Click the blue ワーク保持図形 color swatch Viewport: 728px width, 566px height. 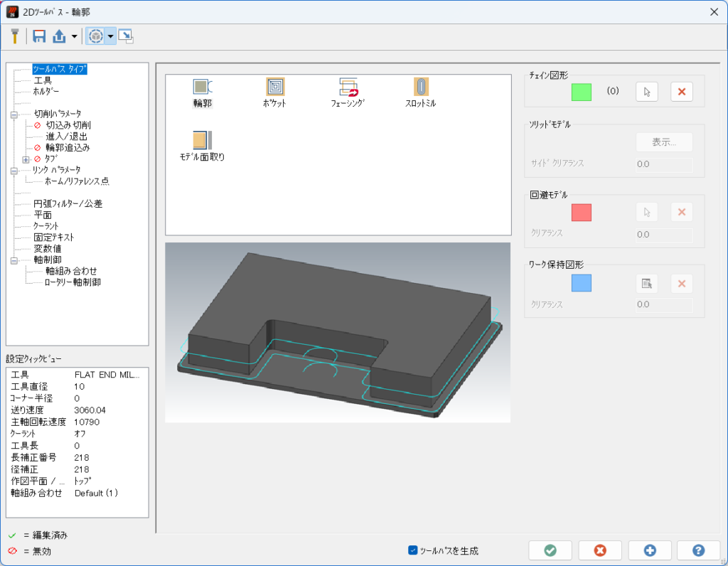coord(582,283)
